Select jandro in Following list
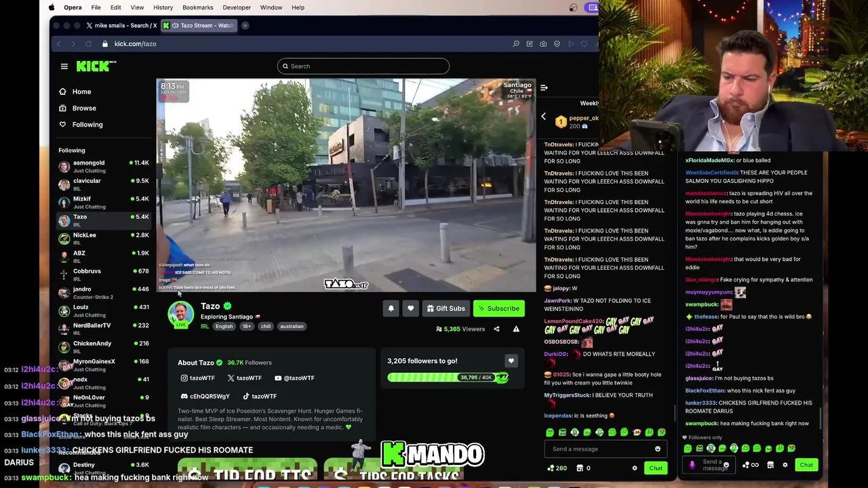868x488 pixels. (x=103, y=293)
